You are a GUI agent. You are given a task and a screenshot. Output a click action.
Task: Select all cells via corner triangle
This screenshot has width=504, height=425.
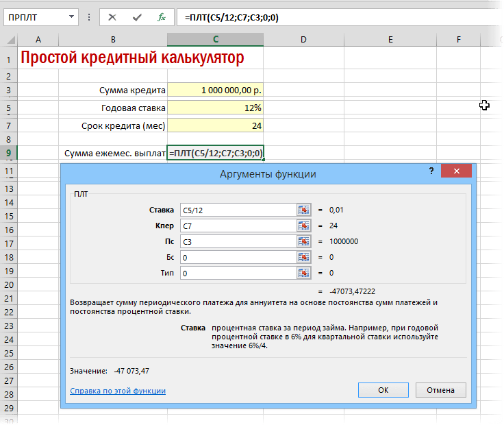pos(11,40)
